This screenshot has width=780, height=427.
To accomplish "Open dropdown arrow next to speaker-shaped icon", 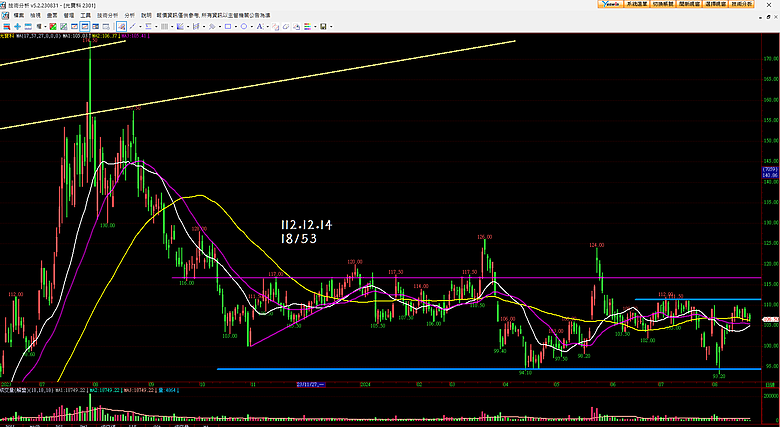I will (45, 26).
